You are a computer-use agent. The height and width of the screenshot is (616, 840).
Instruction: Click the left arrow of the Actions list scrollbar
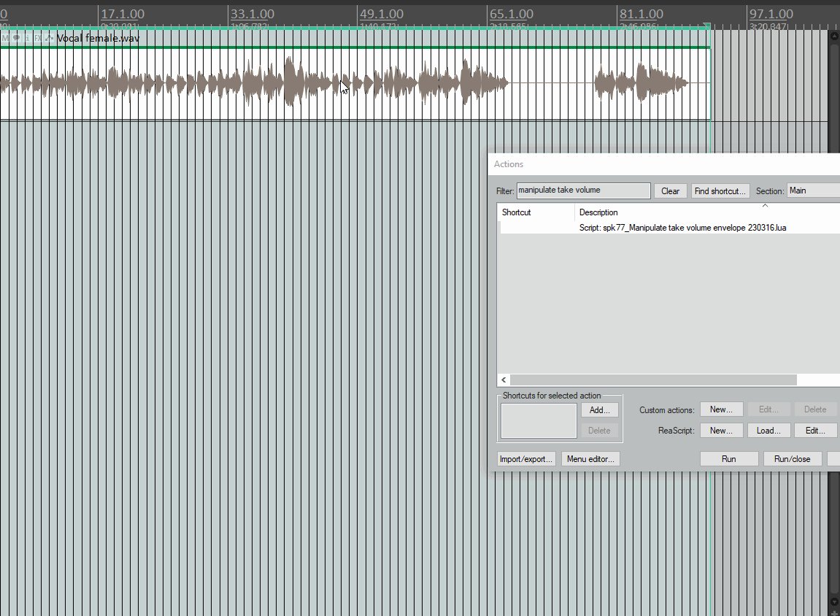point(504,380)
